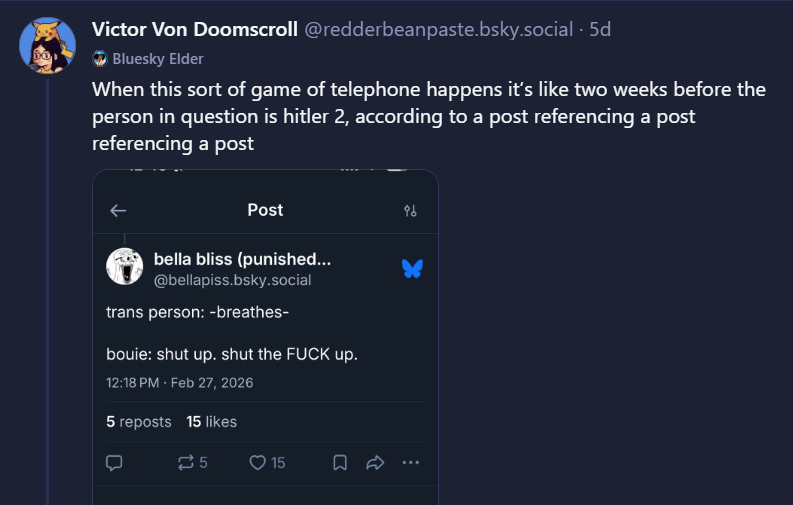Reply via the speech bubble icon
Viewport: 793px width, 505px height.
[x=114, y=463]
